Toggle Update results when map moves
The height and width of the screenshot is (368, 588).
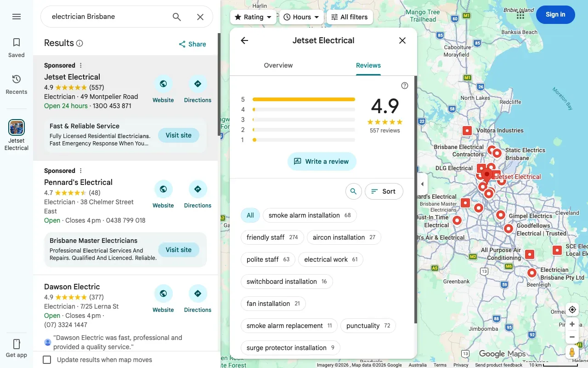[47, 360]
